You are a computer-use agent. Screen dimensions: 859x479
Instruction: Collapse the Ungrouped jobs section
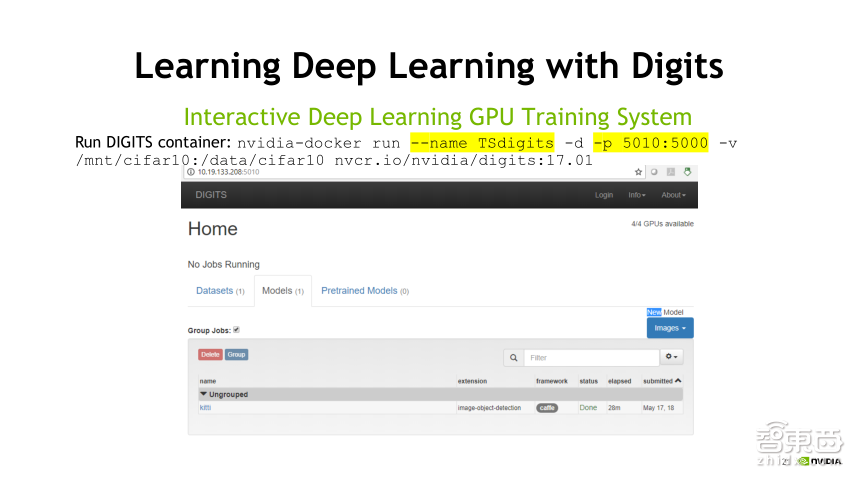coord(203,394)
